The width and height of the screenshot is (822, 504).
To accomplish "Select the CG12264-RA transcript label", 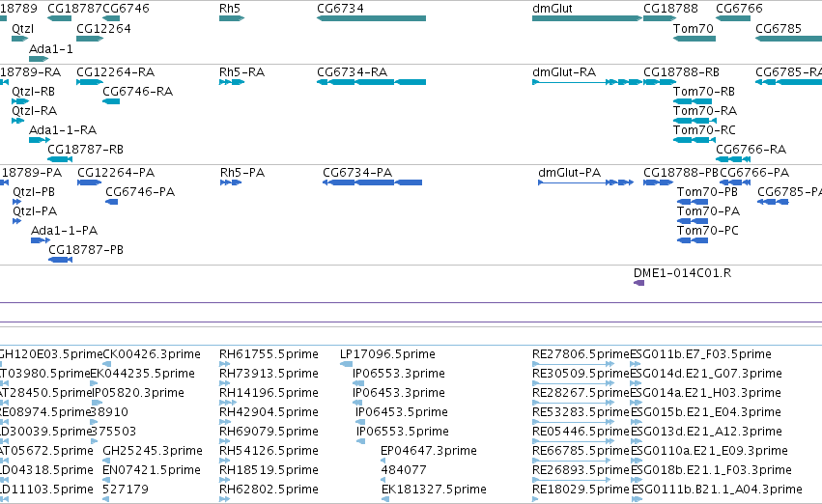I will pyautogui.click(x=115, y=72).
